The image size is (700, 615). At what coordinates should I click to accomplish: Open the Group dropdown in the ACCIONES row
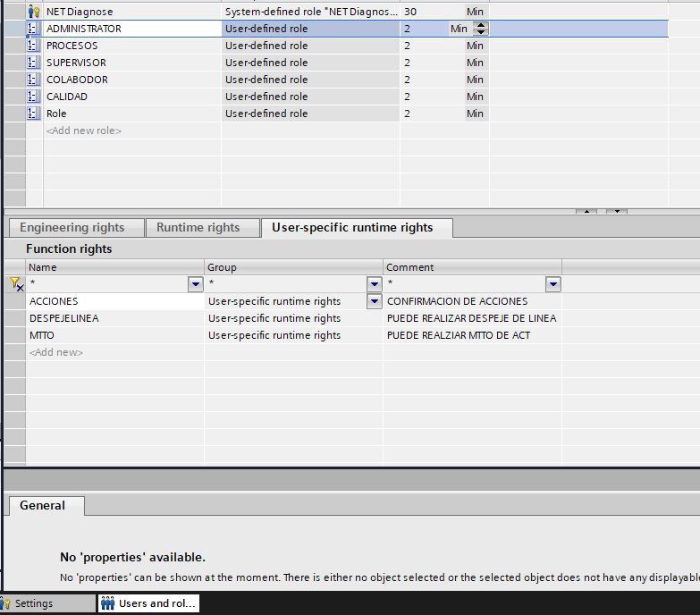click(374, 301)
